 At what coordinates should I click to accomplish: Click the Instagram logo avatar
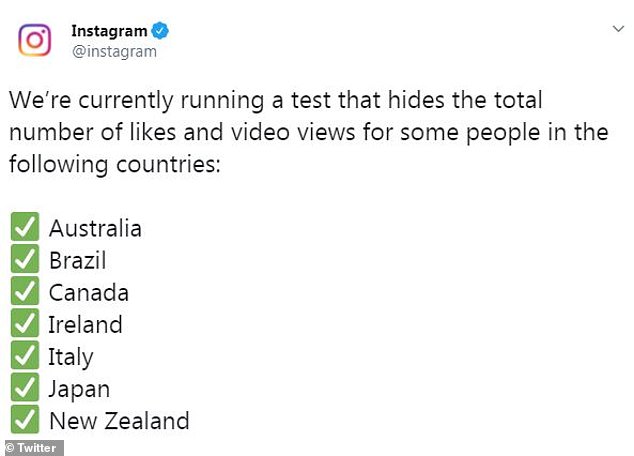coord(36,40)
